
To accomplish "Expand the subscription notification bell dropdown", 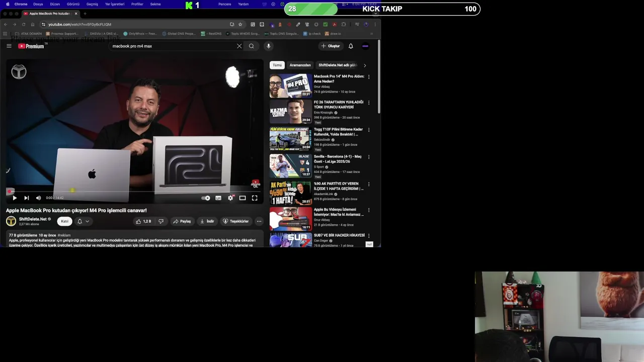I will 83,221.
